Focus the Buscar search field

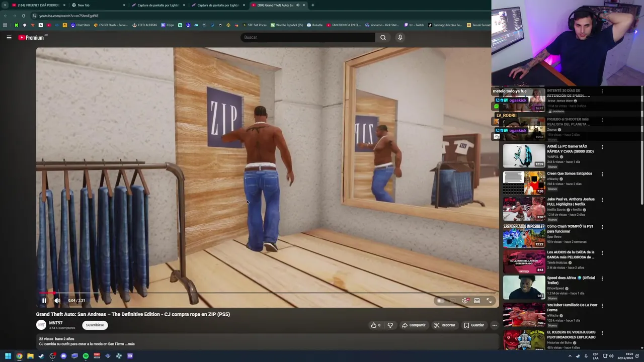point(307,37)
